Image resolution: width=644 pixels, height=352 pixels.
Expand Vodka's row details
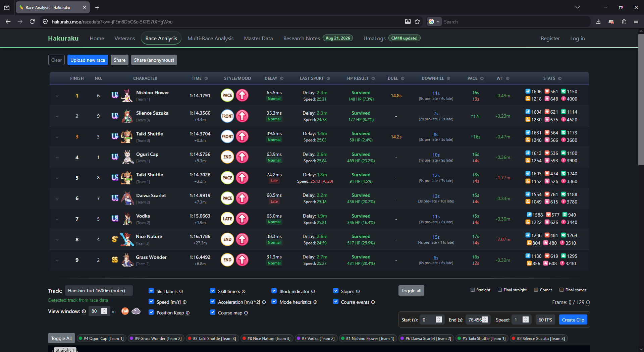[x=57, y=219]
